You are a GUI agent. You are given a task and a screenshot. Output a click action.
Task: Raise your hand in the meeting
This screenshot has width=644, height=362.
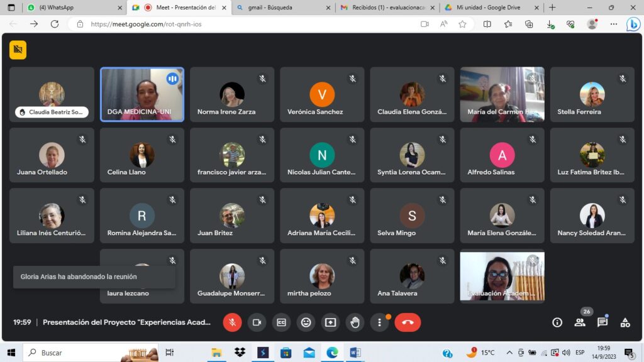coord(355,322)
